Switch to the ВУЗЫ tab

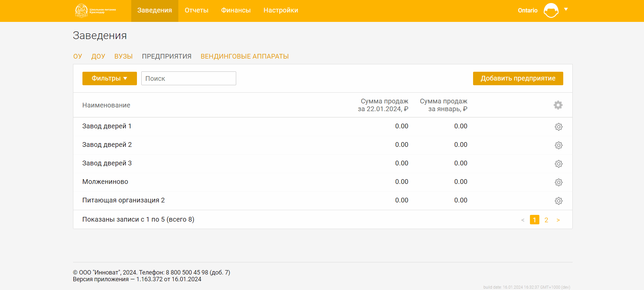tap(123, 56)
